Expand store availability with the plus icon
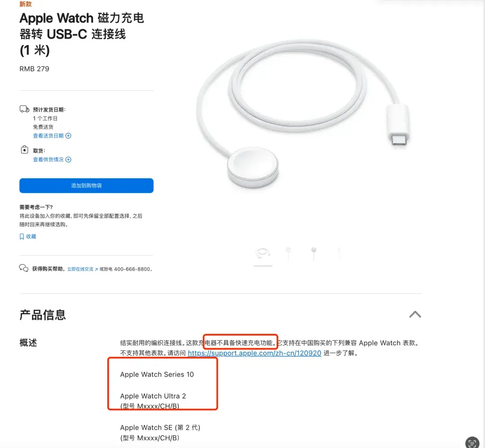 point(68,160)
